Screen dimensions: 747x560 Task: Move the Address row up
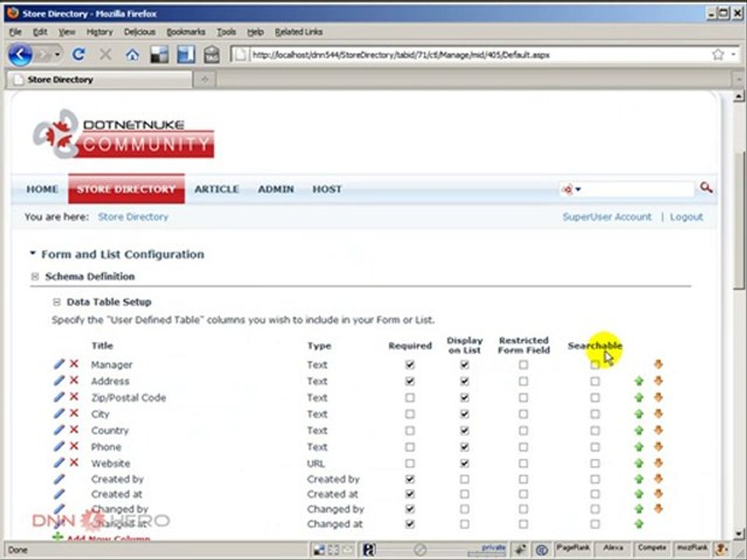[x=639, y=381]
